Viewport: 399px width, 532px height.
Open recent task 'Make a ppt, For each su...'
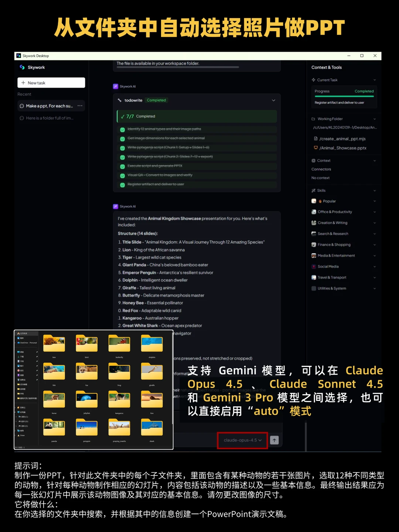point(50,106)
